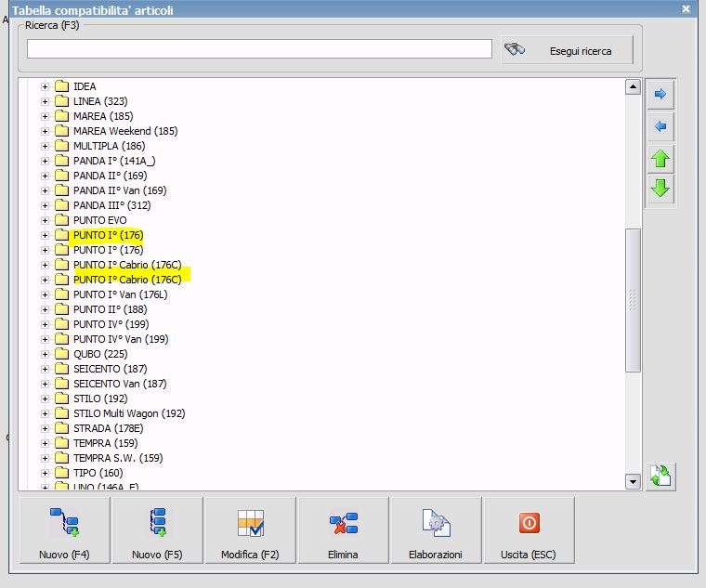This screenshot has width=706, height=588.
Task: Select first highlighted PUNTO I° (176) folder icon
Action: [x=61, y=235]
